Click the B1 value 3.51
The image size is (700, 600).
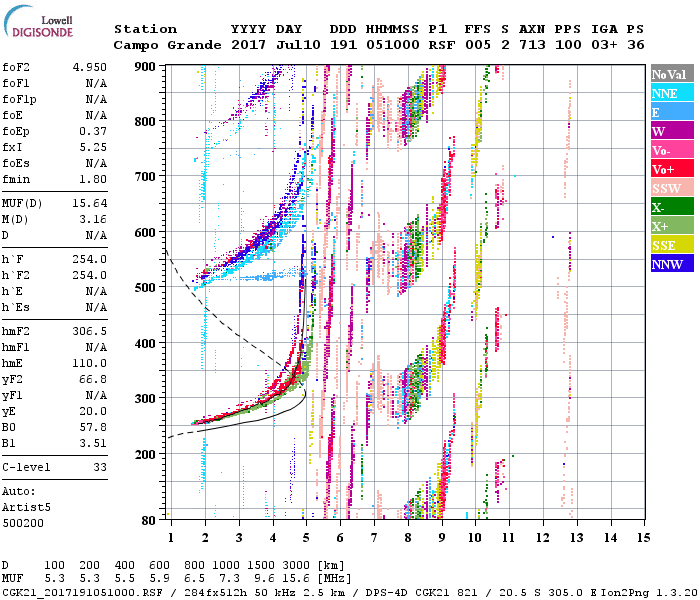coord(93,444)
